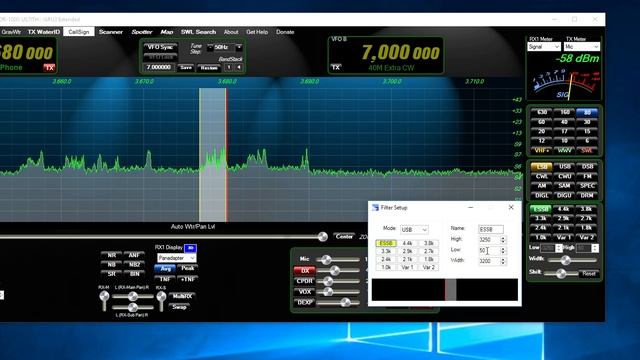Click the MultiRX button
The width and height of the screenshot is (640, 360).
click(182, 296)
